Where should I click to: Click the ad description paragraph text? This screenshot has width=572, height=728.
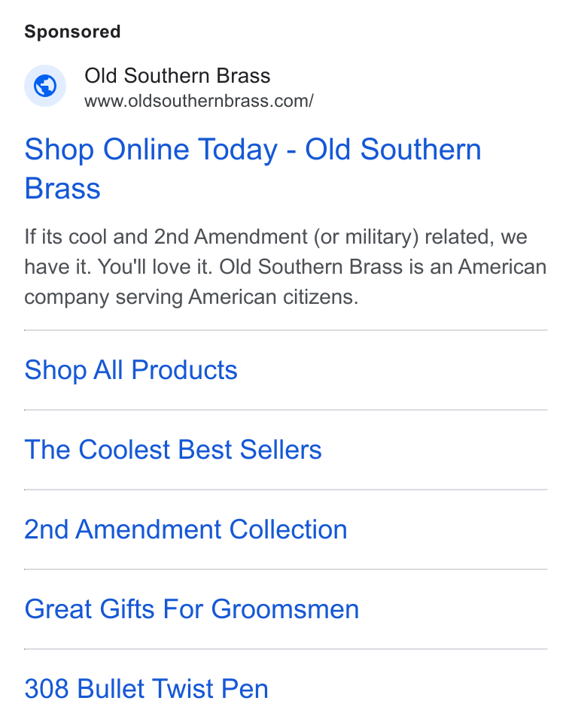coord(285,267)
